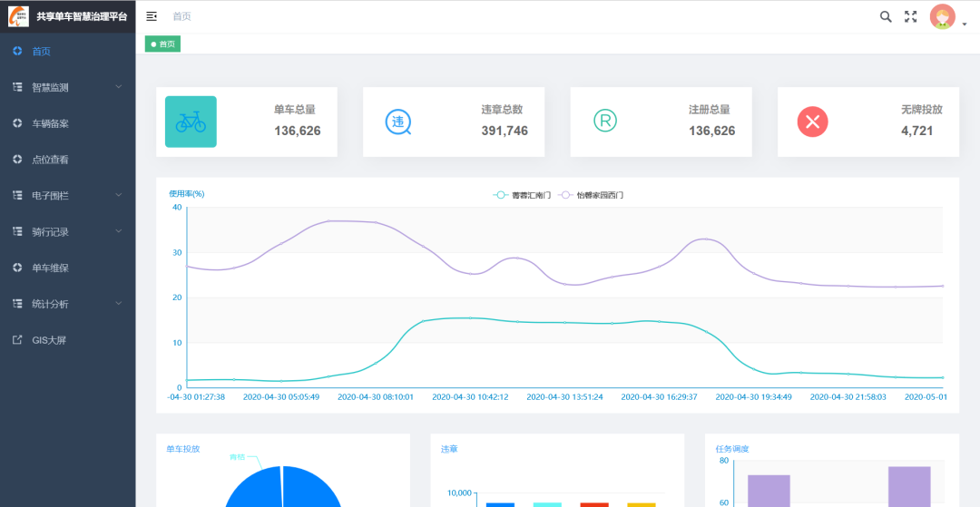
Task: Click the cyan bar in 违章 chart
Action: (547, 504)
